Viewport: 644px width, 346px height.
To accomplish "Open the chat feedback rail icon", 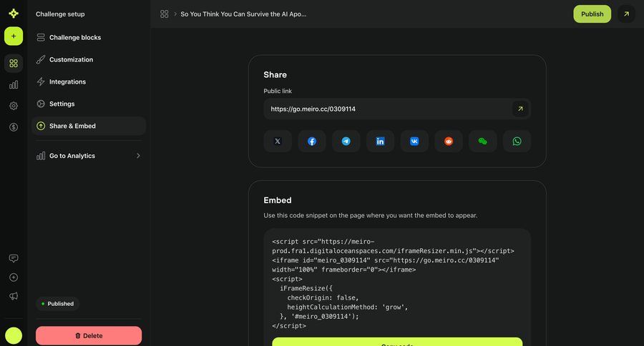I will [14, 258].
